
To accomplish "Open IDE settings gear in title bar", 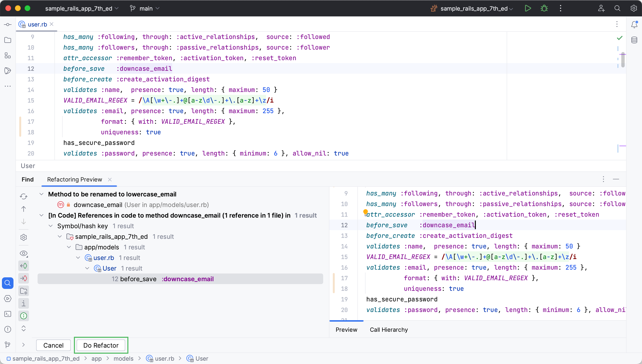I will 634,8.
